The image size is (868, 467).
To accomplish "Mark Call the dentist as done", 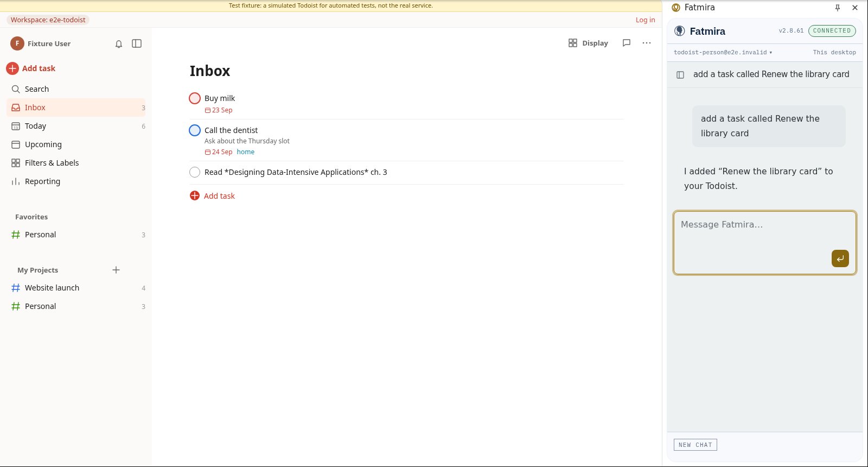I will (x=195, y=130).
